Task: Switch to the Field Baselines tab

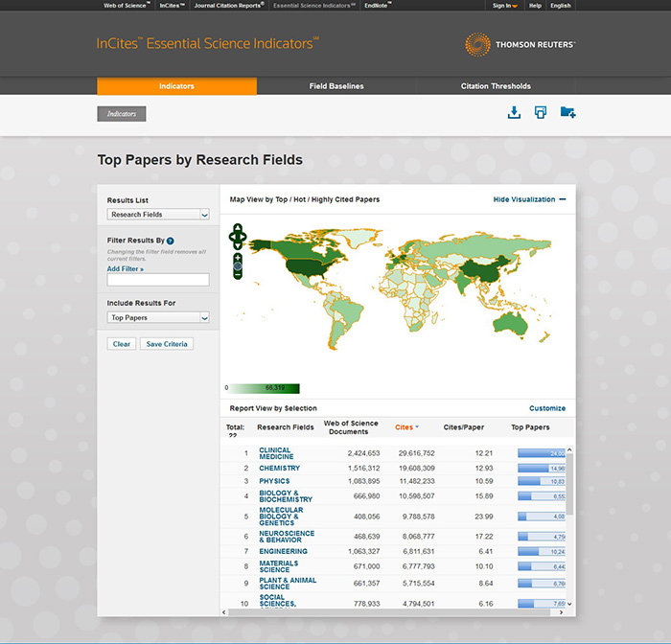Action: click(x=336, y=86)
